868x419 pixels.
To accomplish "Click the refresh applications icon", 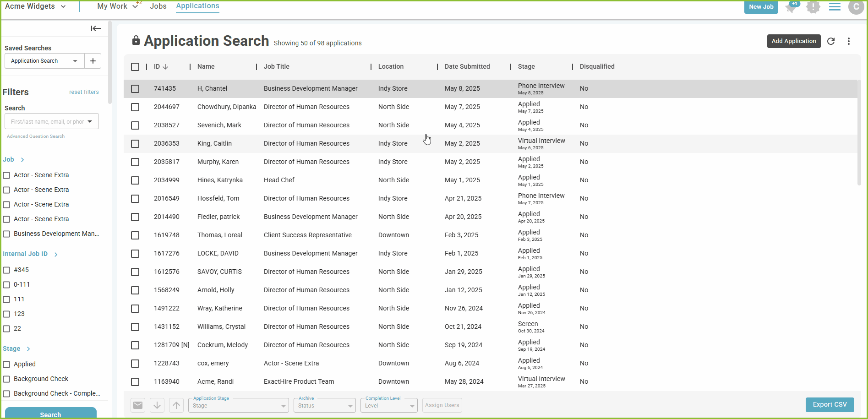I will (831, 41).
